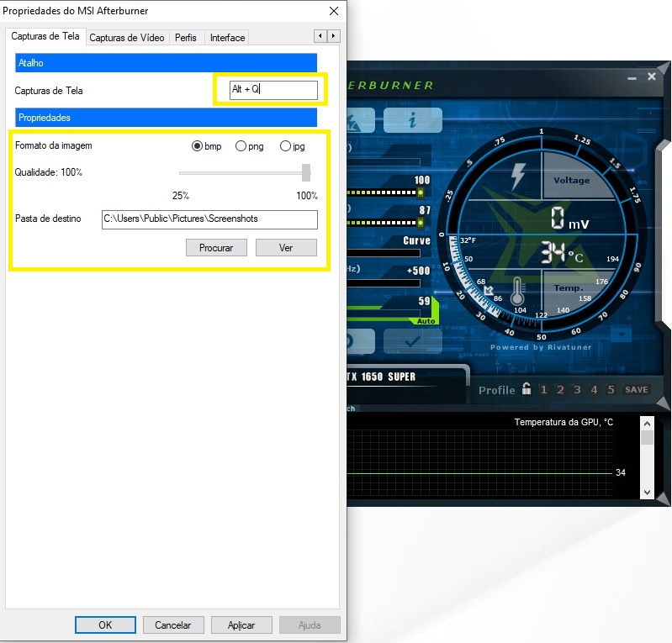Viewport: 672px width, 643px height.
Task: Click the Propriedades section header
Action: (166, 118)
